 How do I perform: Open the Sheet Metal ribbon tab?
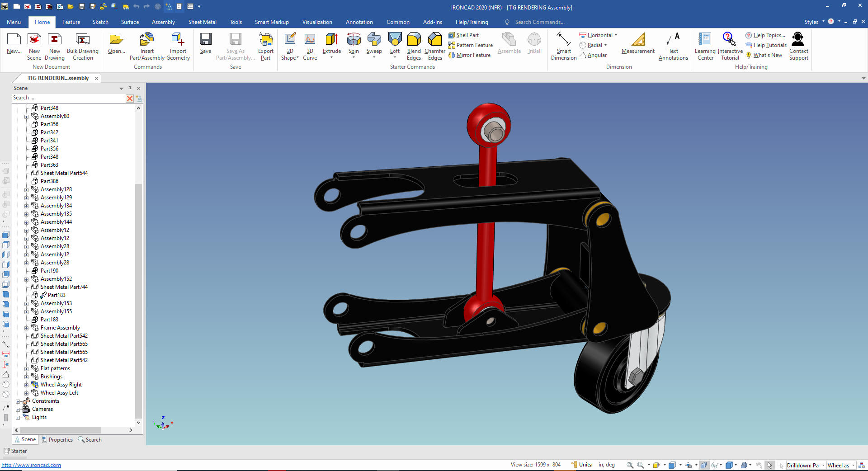click(202, 22)
